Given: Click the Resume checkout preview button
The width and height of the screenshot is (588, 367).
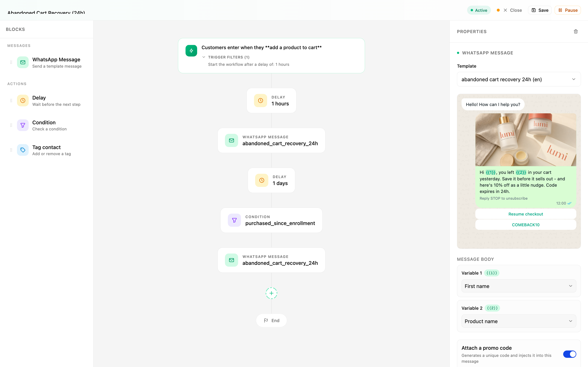Looking at the screenshot, I should (x=526, y=214).
